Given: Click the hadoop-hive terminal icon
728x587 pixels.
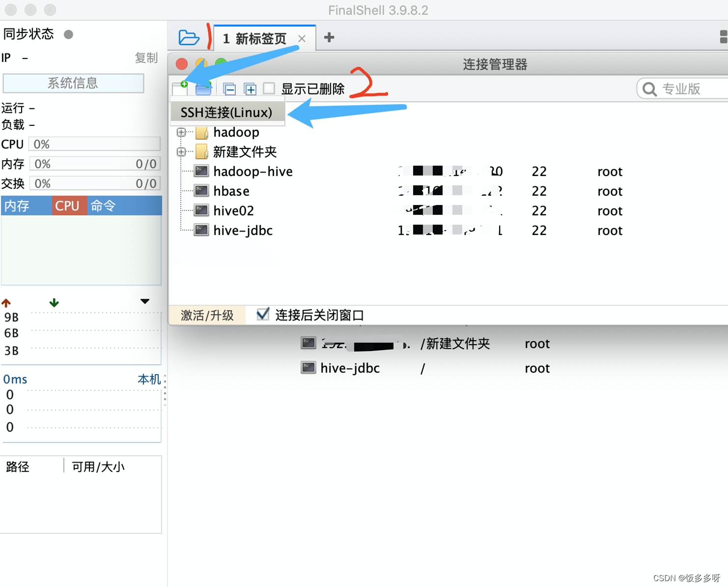Looking at the screenshot, I should click(x=201, y=171).
